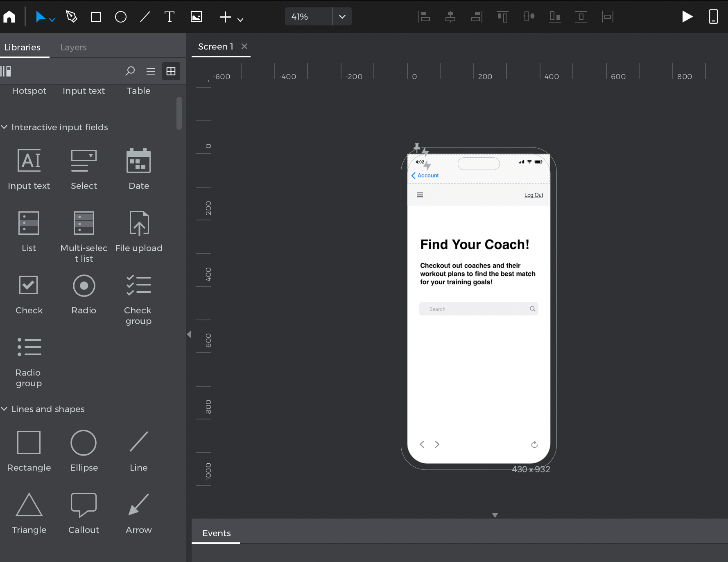Click the Log Out link in the mockup
The width and height of the screenshot is (728, 562).
[x=533, y=195]
